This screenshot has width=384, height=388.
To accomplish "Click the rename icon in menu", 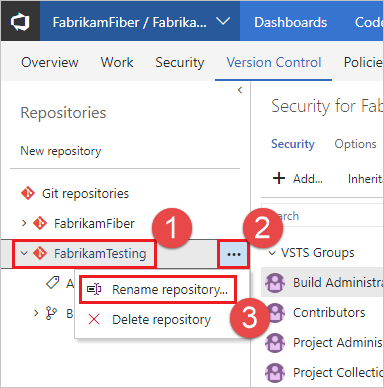I will 94,289.
